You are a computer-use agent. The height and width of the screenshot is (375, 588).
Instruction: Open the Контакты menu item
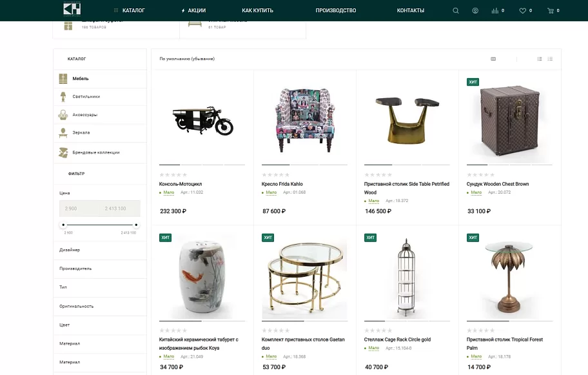411,10
